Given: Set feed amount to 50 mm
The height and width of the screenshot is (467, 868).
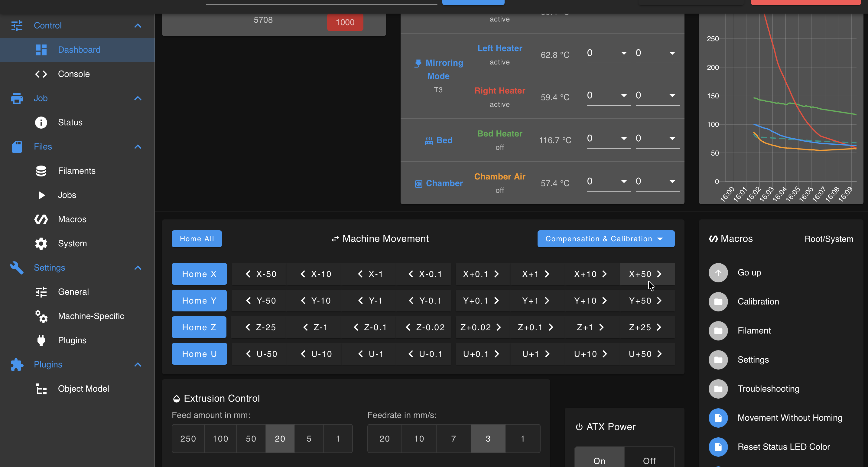Looking at the screenshot, I should (251, 438).
